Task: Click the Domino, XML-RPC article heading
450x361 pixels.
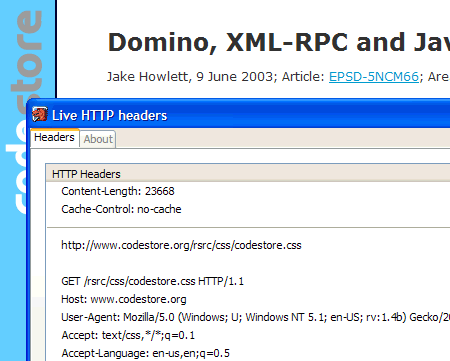Action: [279, 43]
